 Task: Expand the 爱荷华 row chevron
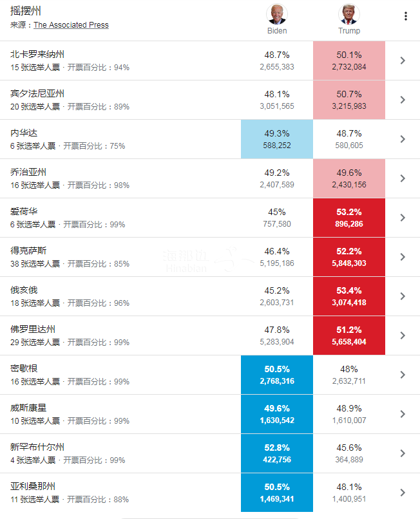403,218
